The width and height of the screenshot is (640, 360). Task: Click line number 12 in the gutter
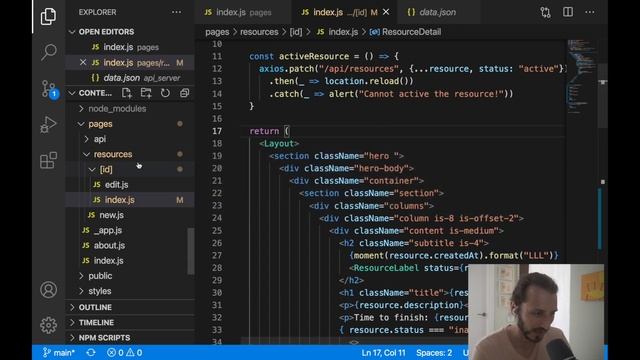point(217,69)
